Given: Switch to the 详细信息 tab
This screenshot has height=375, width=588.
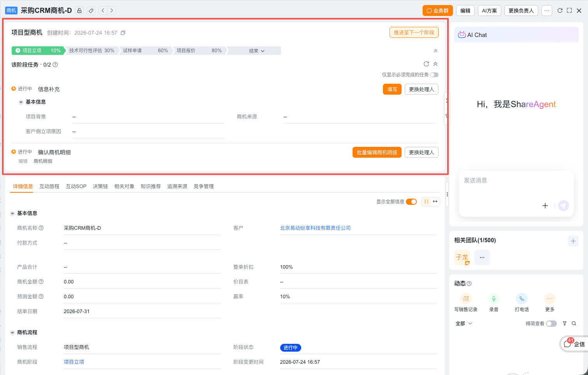Looking at the screenshot, I should (x=23, y=186).
